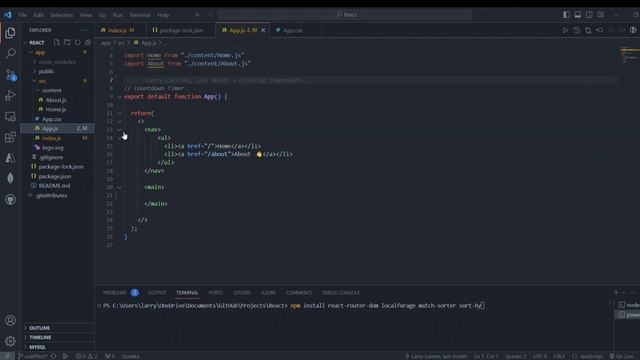This screenshot has height=360, width=640.
Task: Open the Source Control view
Action: point(10,75)
